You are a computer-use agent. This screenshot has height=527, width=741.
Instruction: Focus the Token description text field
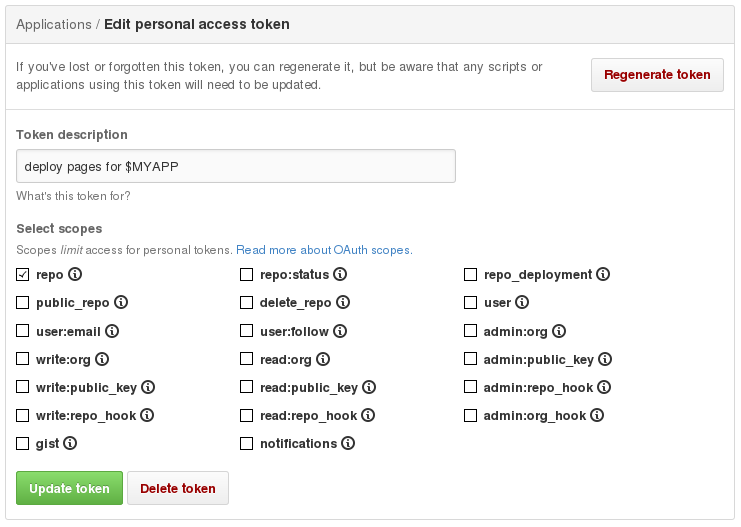pos(236,166)
